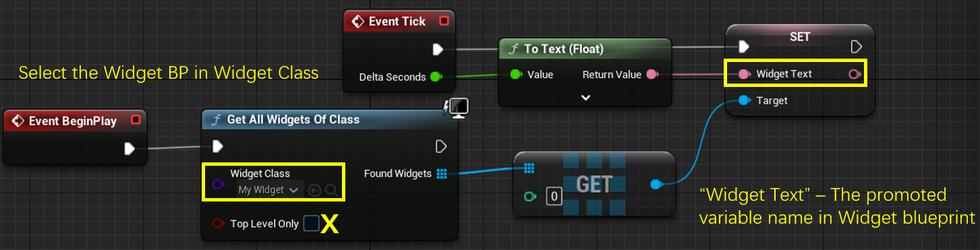
Task: Click the Event BeginPlay execution output pin
Action: (x=130, y=148)
